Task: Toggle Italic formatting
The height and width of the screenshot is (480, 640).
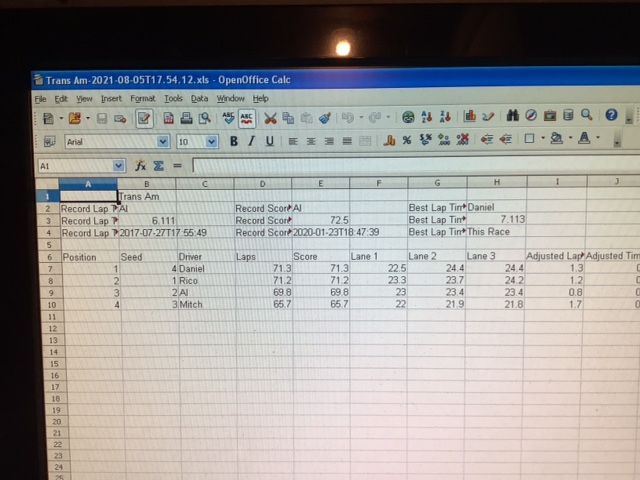Action: click(x=251, y=141)
